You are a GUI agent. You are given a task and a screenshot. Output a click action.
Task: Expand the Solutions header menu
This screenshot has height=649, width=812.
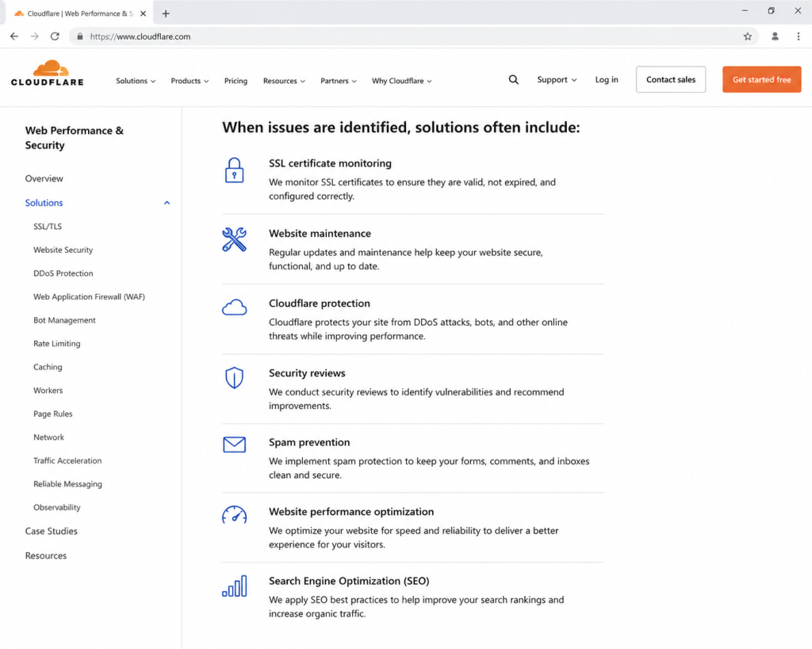[135, 81]
